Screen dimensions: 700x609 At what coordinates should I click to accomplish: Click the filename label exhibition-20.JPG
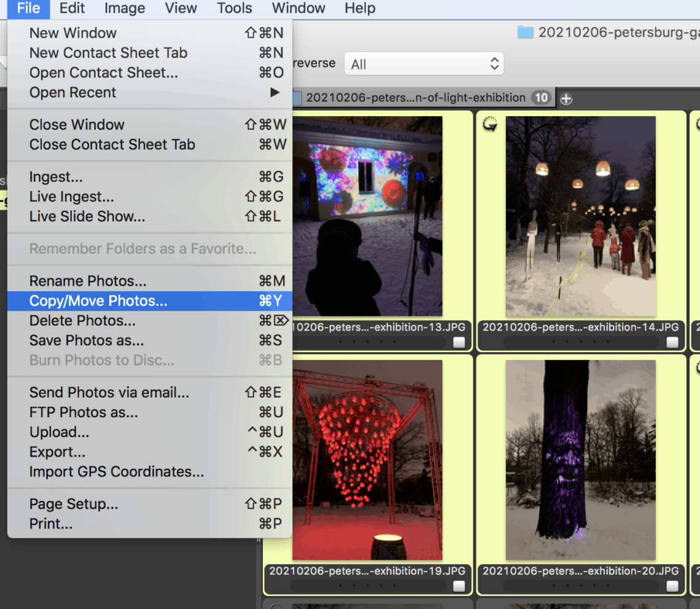point(580,571)
